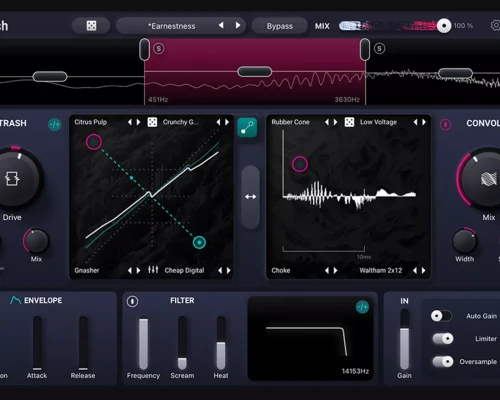Next Rubber Cone impulse arrow
500x400 pixels.
tap(335, 122)
